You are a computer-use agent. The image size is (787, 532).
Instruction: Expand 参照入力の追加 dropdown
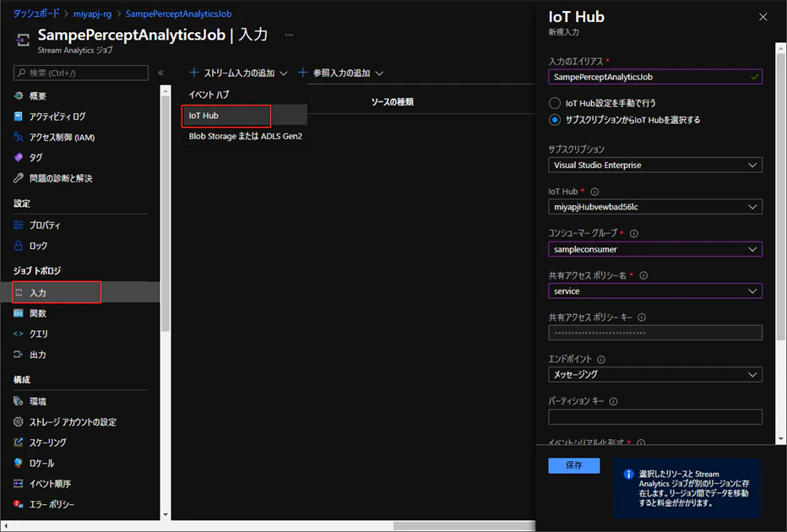(x=341, y=73)
